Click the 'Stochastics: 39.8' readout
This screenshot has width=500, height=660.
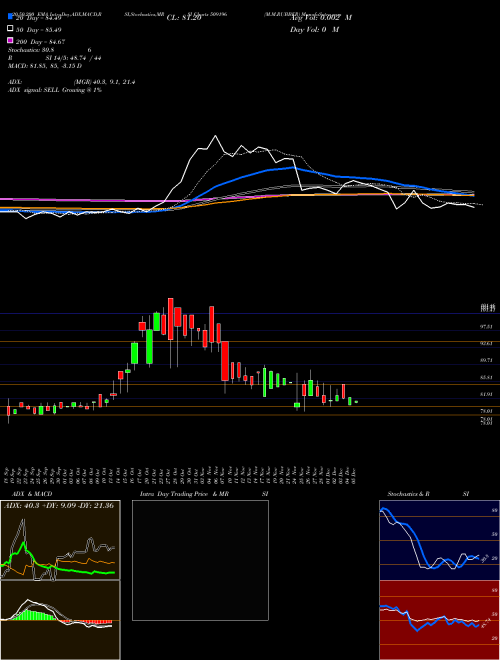coord(31,50)
